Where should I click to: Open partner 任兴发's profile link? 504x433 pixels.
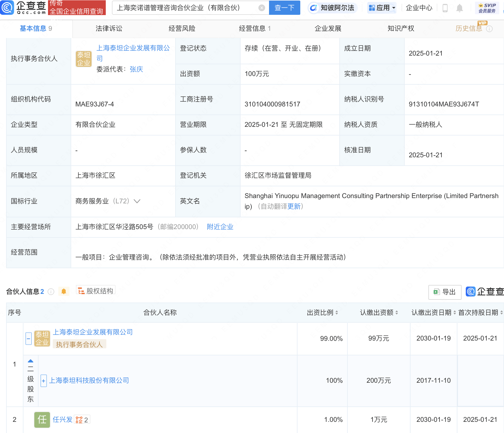[x=63, y=420]
